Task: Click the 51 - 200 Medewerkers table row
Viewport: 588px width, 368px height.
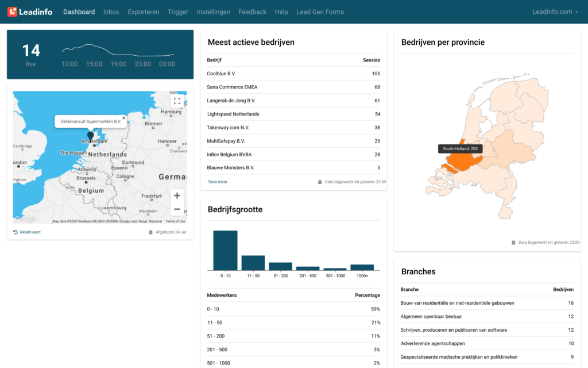Action: pos(293,336)
